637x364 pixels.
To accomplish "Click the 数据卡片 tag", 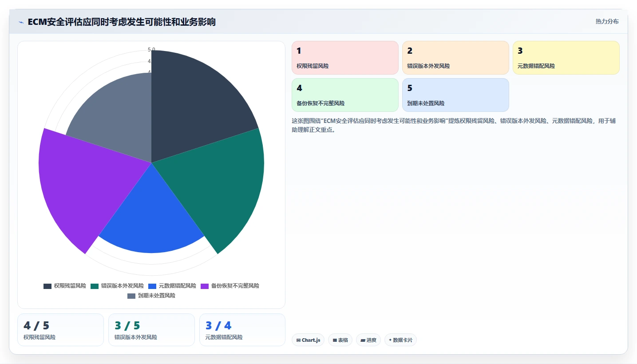I will tap(400, 340).
